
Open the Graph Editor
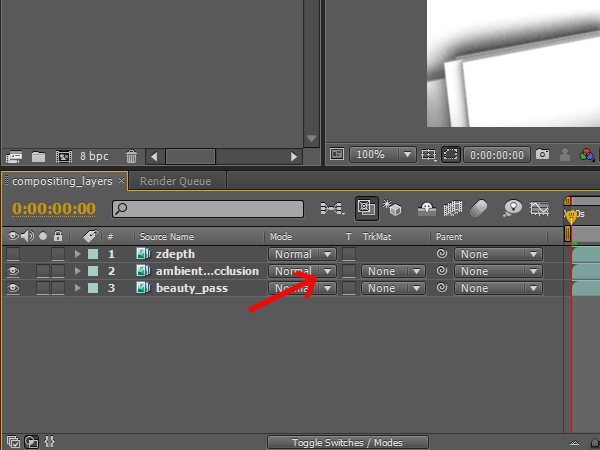tap(541, 208)
